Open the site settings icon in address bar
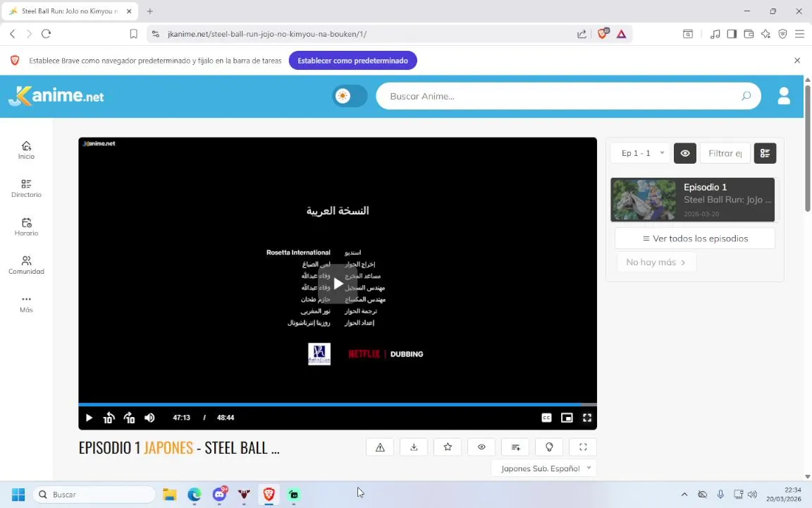812x508 pixels. (x=155, y=34)
